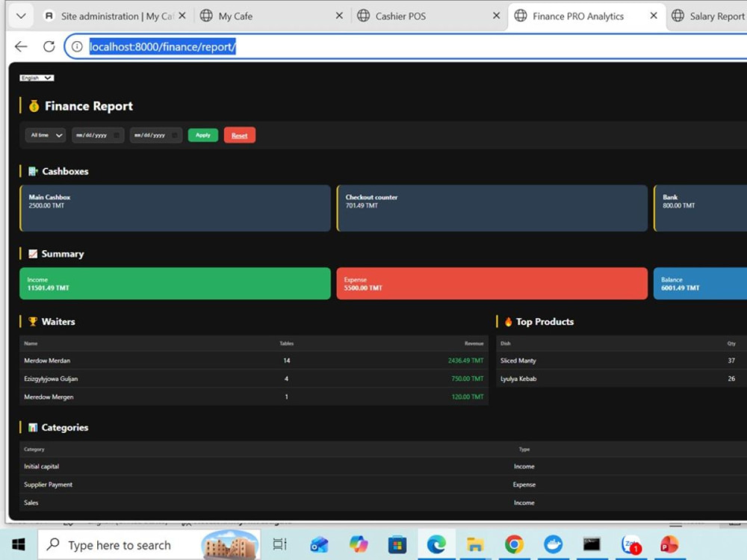
Task: Open the tab search chevron
Action: [21, 16]
